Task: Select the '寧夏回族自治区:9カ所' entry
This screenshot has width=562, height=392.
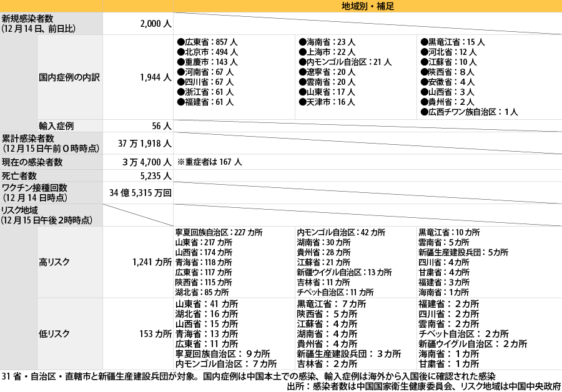Action: [x=222, y=355]
